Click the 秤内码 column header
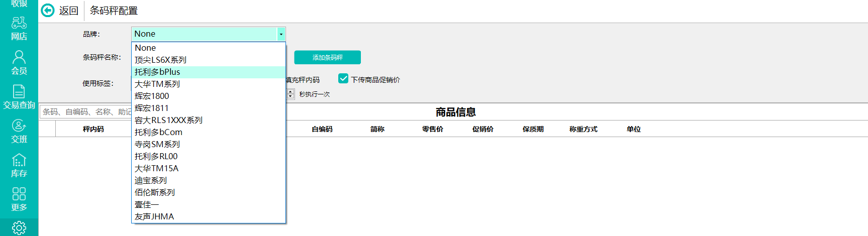868x236 pixels. click(93, 129)
